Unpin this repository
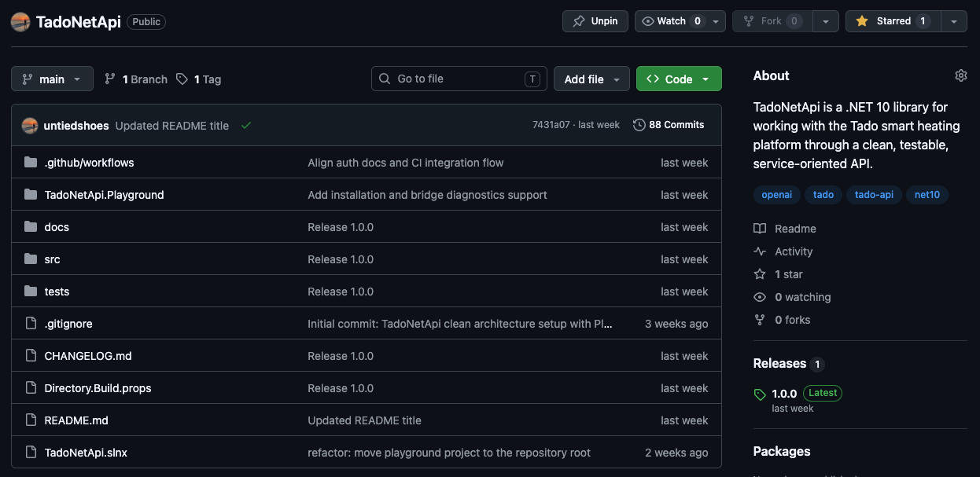Image resolution: width=980 pixels, height=477 pixels. (x=595, y=21)
